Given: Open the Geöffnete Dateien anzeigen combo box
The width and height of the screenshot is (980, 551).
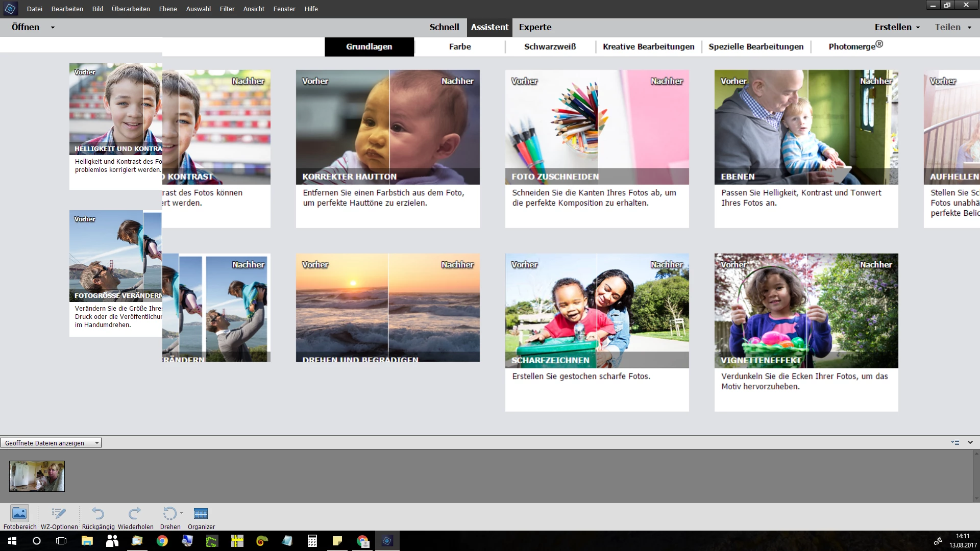Looking at the screenshot, I should pos(51,443).
